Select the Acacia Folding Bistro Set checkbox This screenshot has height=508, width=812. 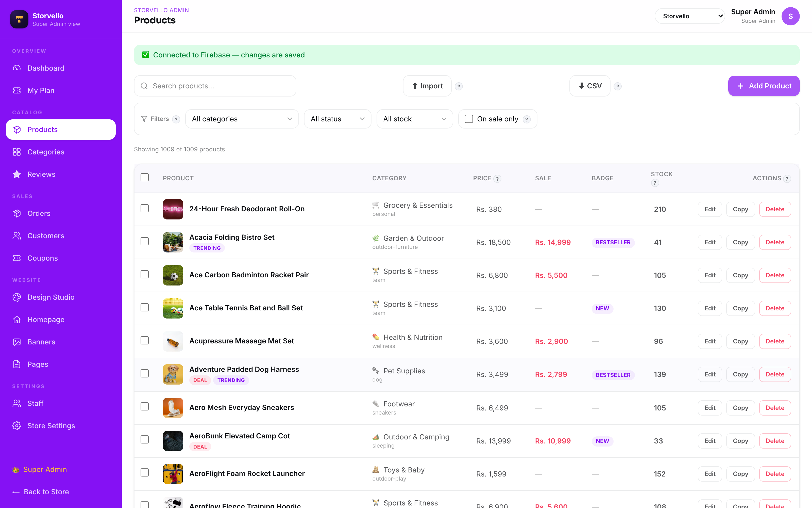coord(145,241)
